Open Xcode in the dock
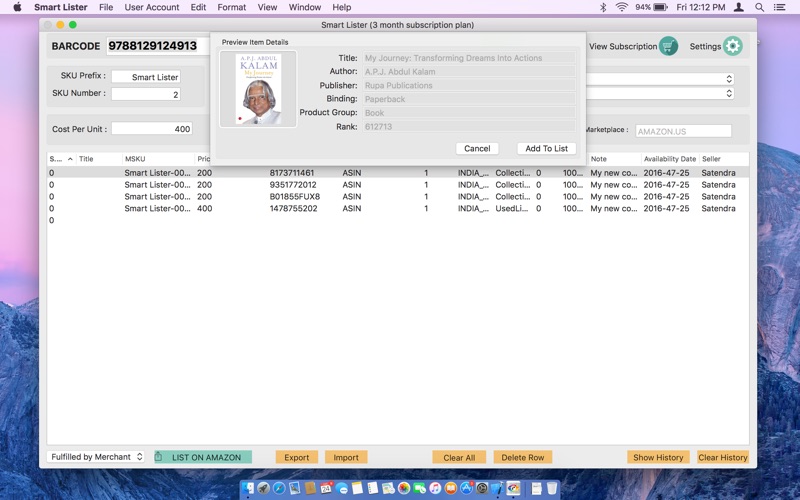Screen dimensions: 800x500 [497, 488]
